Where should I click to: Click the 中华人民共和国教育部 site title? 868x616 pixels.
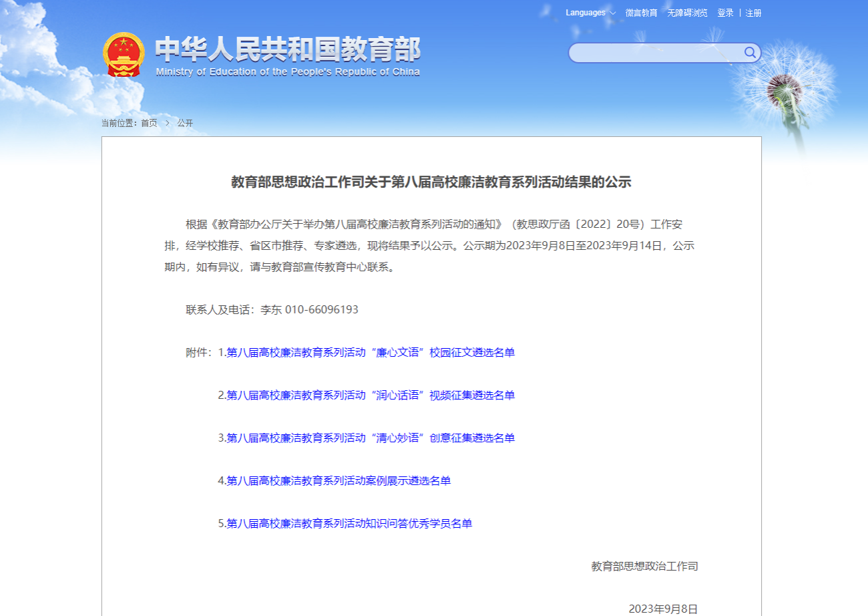[288, 49]
